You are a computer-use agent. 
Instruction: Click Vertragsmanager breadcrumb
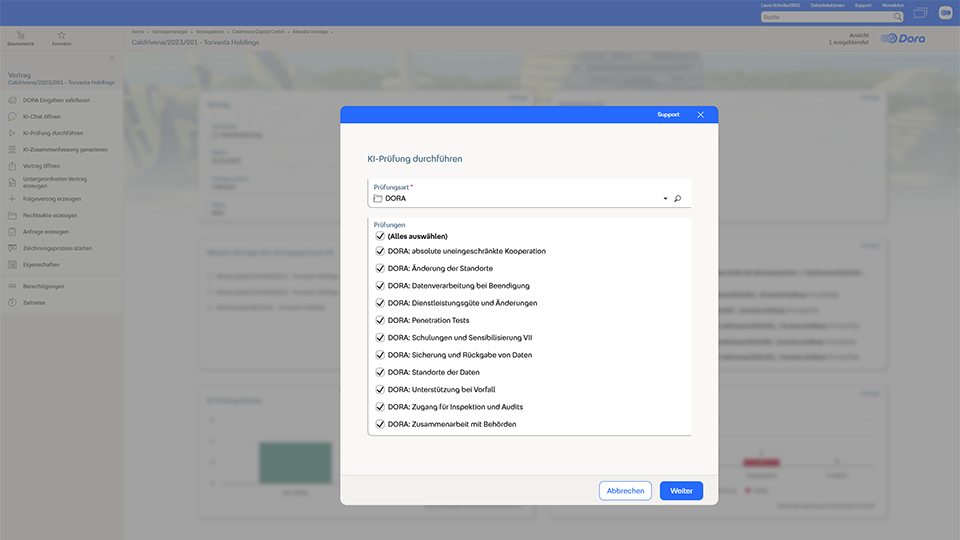pos(170,32)
